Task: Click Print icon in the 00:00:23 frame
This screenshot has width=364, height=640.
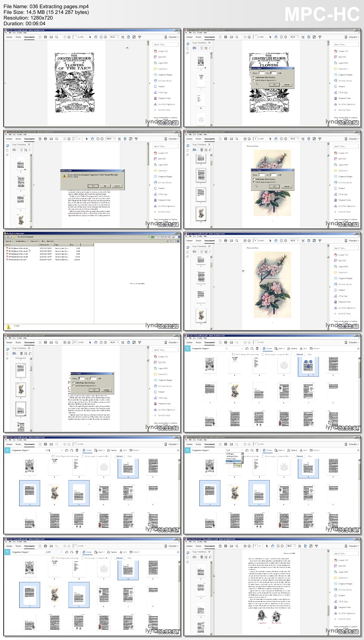Action: pyautogui.click(x=45, y=37)
